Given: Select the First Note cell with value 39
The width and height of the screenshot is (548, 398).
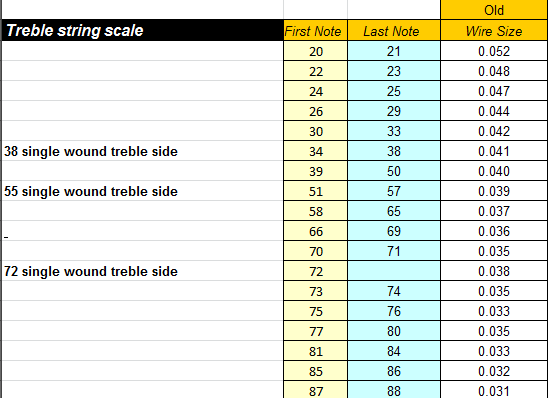Looking at the screenshot, I should click(316, 171).
